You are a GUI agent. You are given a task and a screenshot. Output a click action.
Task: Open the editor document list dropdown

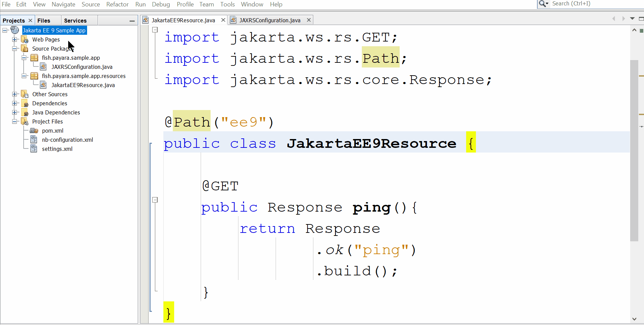[x=632, y=19]
